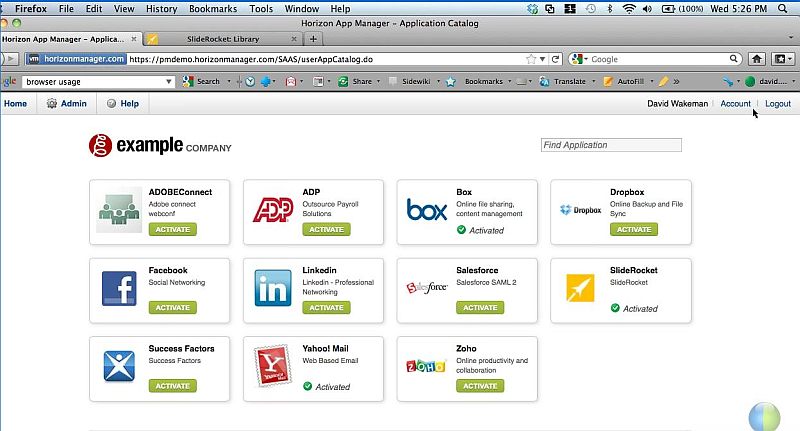Activate the Facebook application

(x=172, y=308)
